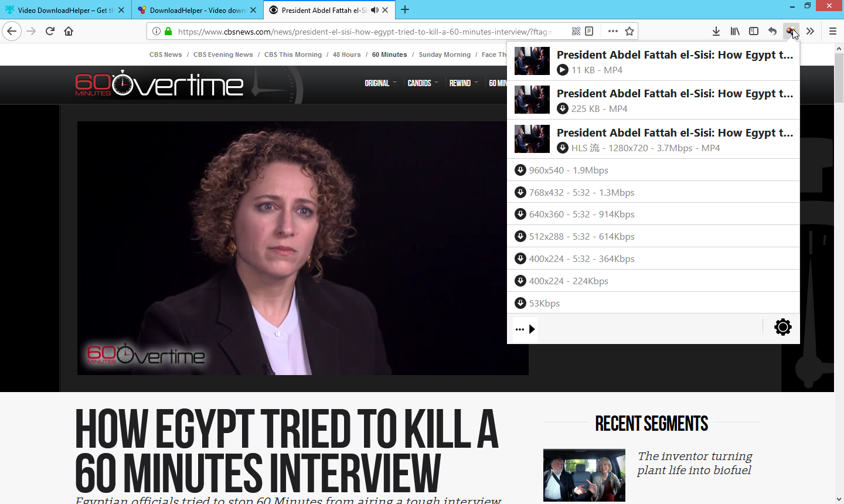844x504 pixels.
Task: Click the download icon for 512x288 - 614Kbps
Action: [520, 236]
